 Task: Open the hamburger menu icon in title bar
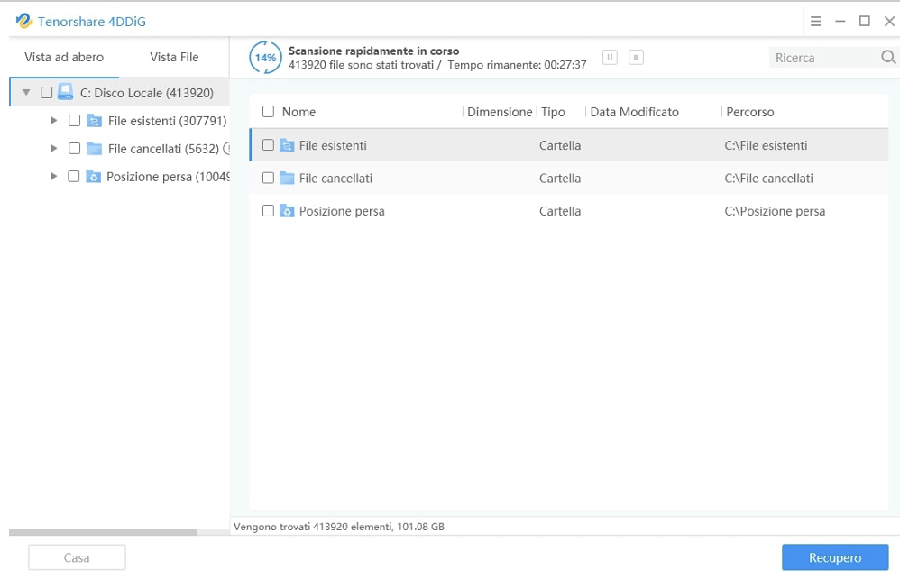tap(815, 21)
